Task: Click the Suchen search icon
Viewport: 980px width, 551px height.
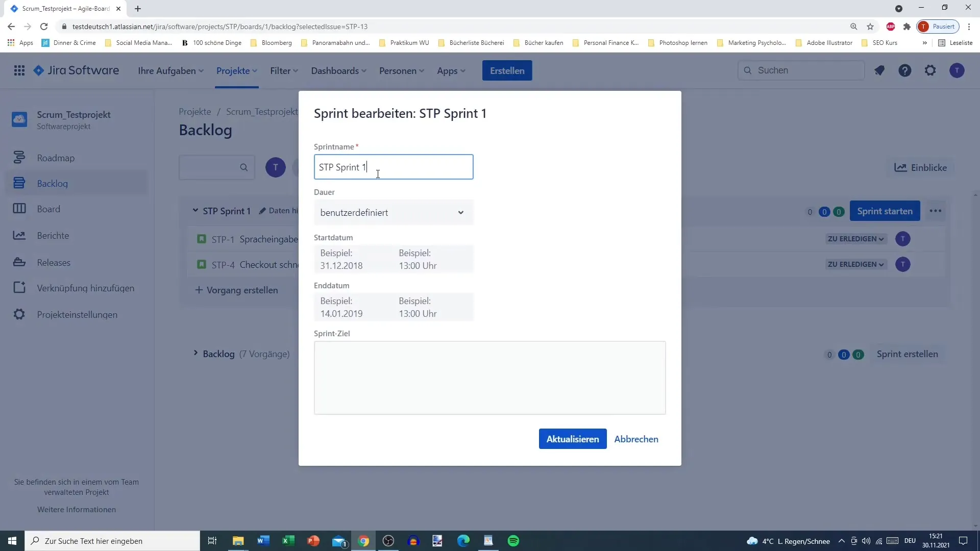Action: tap(747, 70)
